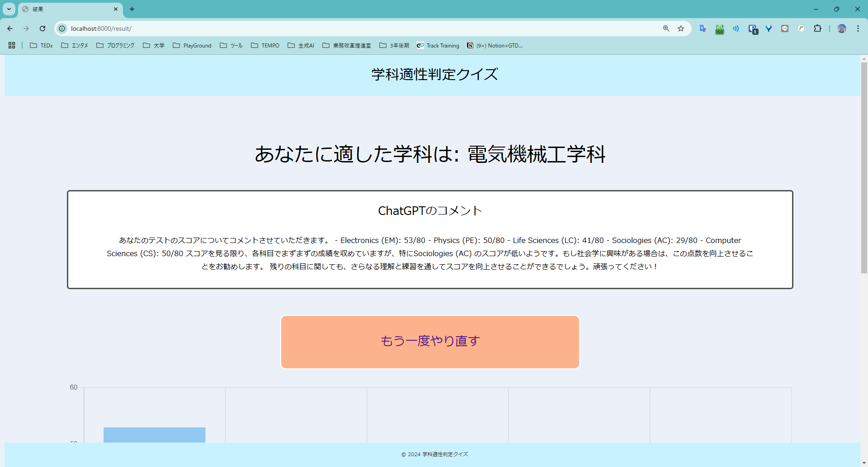Open the Extensions puzzle menu
This screenshot has width=868, height=467.
pos(818,29)
